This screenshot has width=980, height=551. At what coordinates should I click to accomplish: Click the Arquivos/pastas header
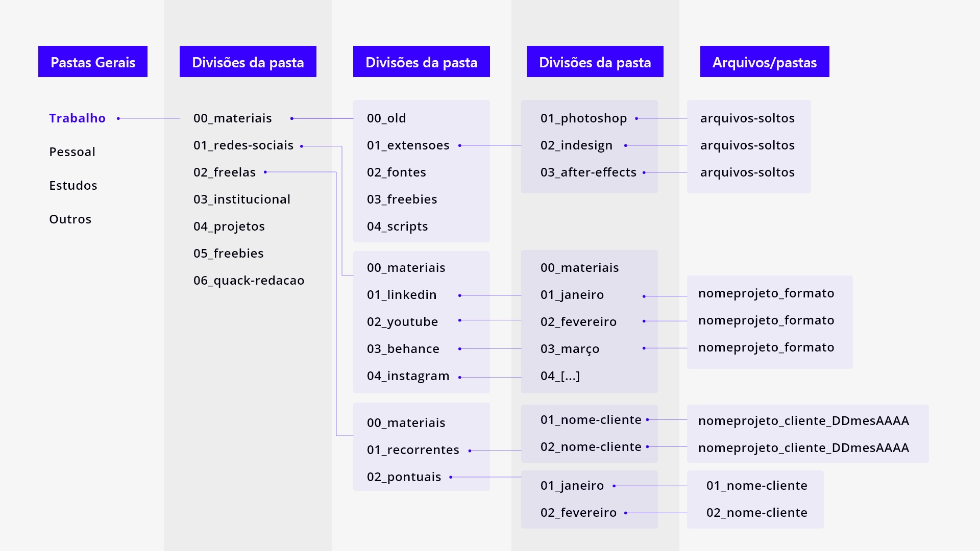[764, 62]
